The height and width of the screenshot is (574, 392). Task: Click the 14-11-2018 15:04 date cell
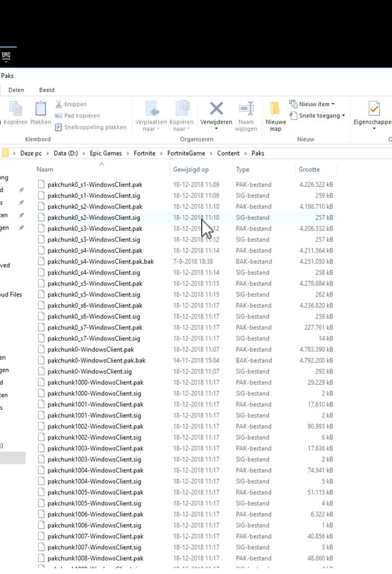click(x=196, y=360)
